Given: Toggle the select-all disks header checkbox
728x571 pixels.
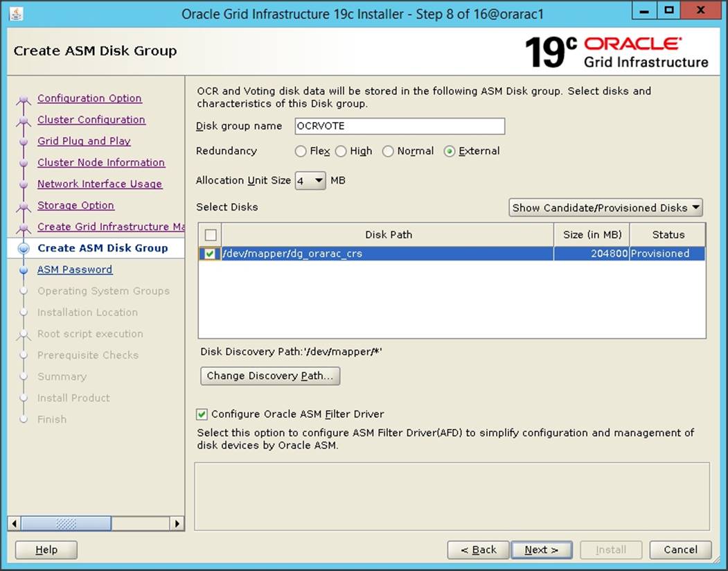Looking at the screenshot, I should click(211, 235).
